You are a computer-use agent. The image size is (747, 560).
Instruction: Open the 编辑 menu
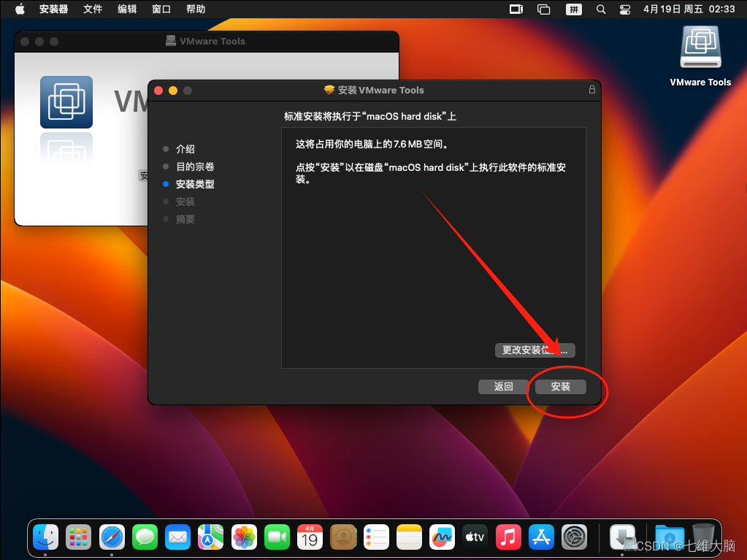pyautogui.click(x=127, y=9)
